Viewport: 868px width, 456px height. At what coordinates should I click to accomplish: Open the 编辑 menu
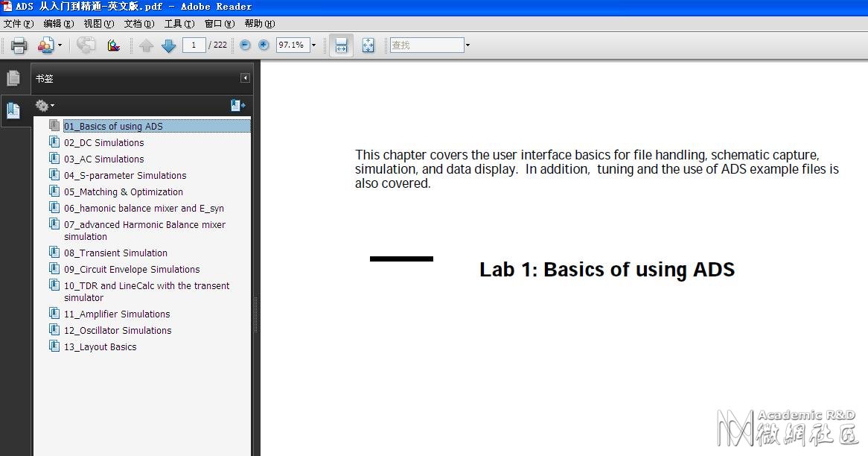pos(59,23)
